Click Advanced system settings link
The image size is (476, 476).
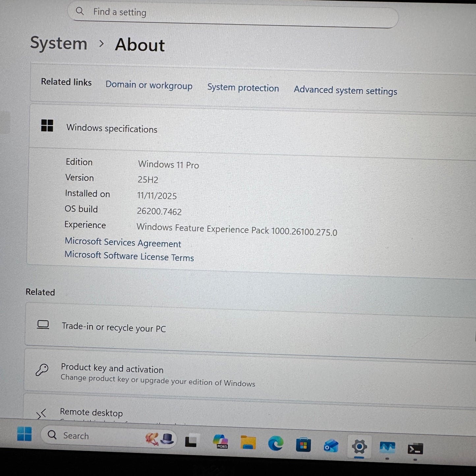pyautogui.click(x=345, y=90)
